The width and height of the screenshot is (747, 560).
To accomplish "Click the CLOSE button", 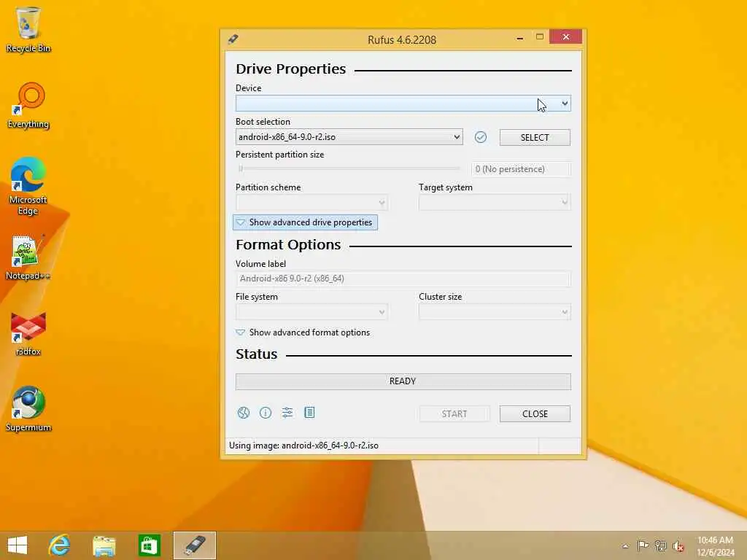I will pyautogui.click(x=535, y=414).
